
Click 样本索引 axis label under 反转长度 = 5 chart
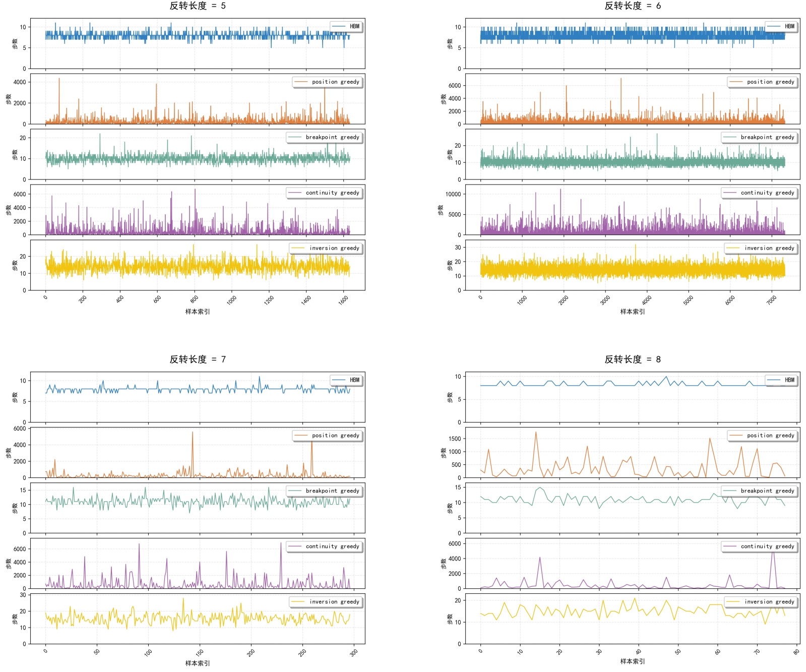pyautogui.click(x=198, y=312)
